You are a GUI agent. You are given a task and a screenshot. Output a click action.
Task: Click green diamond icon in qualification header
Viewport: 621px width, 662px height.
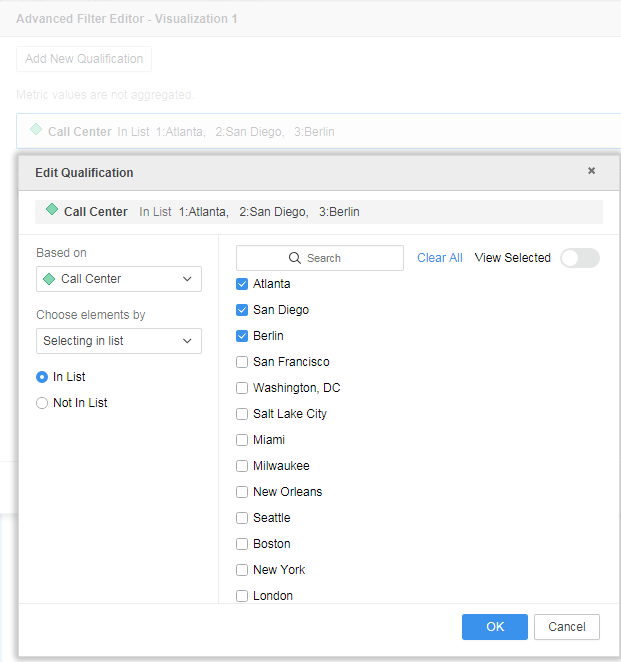click(52, 211)
